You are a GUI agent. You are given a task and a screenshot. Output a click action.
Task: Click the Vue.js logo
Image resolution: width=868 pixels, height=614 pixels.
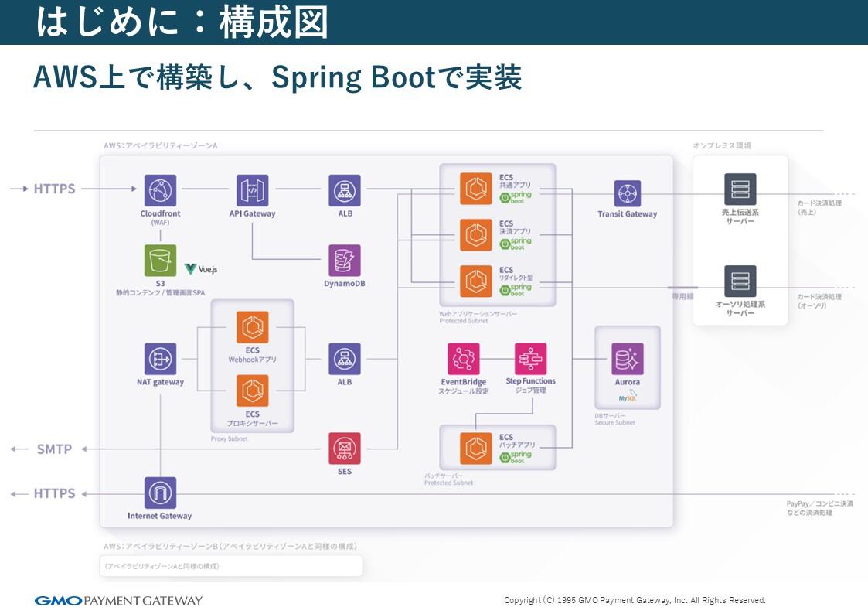coord(201,269)
